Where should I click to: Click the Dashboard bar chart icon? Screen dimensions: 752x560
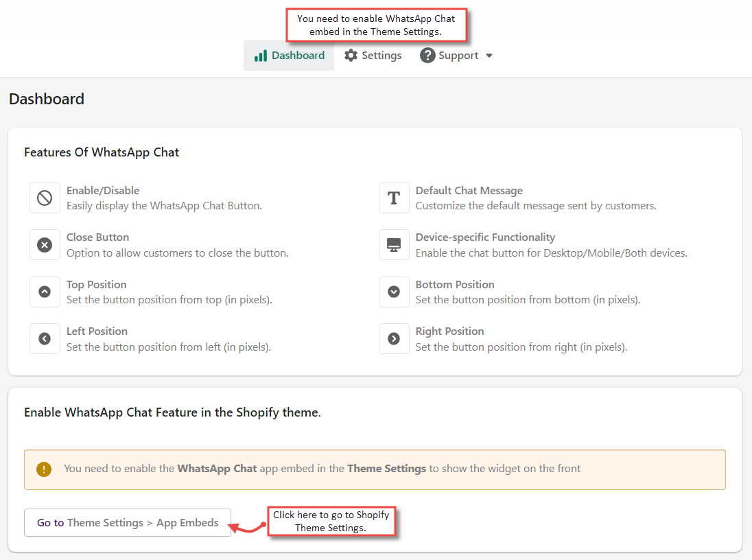tap(261, 56)
